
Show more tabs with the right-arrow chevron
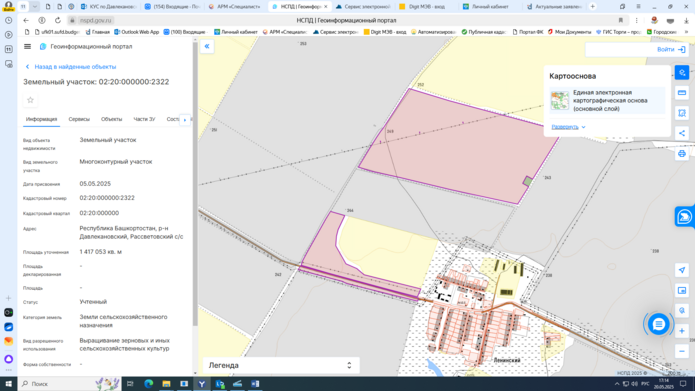185,120
